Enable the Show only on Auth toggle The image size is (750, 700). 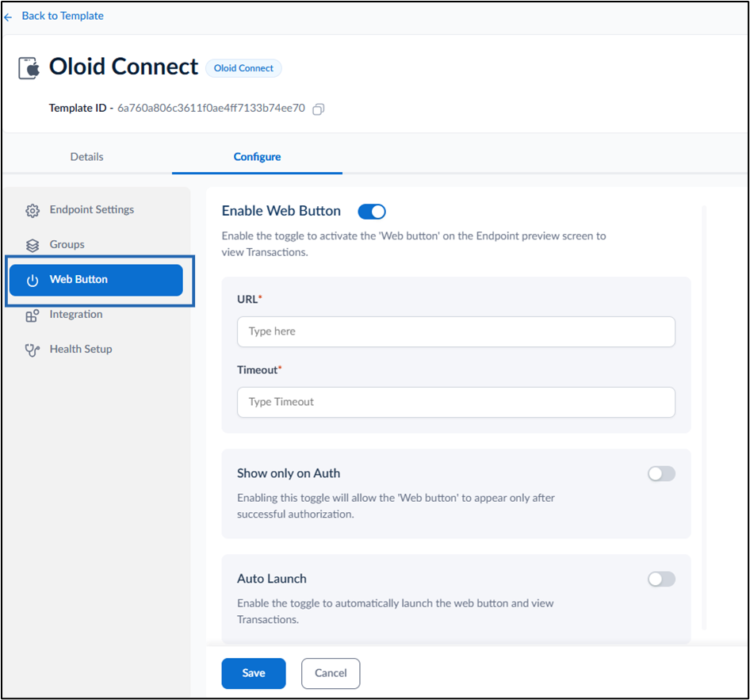[x=661, y=474]
